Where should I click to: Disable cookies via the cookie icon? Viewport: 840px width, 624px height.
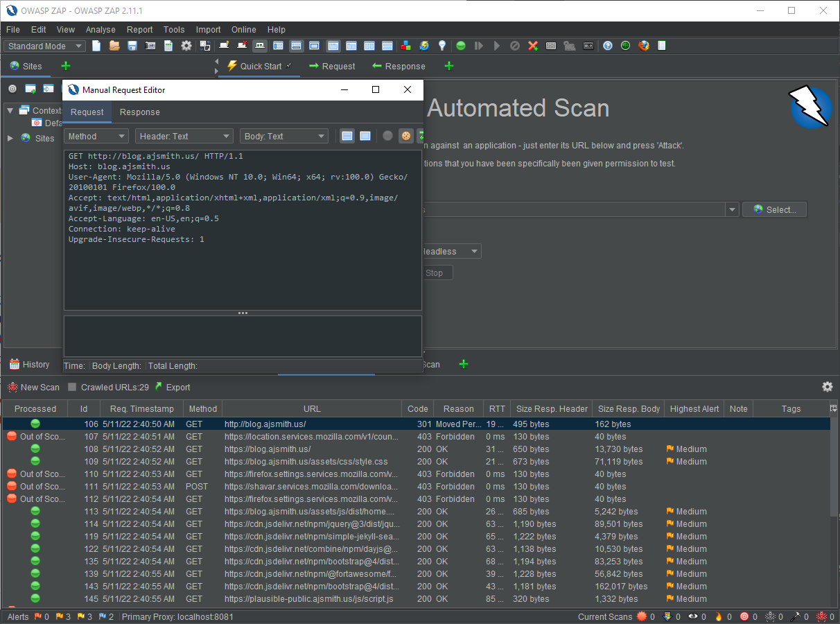pos(405,136)
